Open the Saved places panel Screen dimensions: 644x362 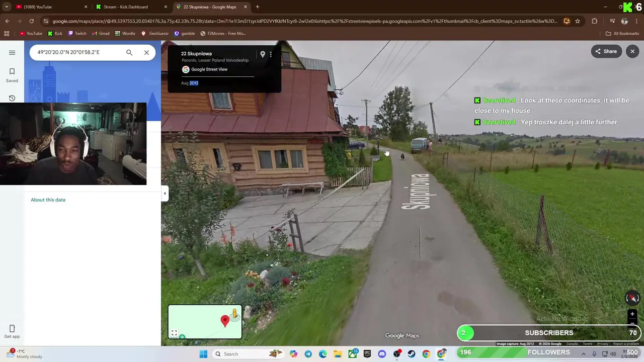point(12,75)
